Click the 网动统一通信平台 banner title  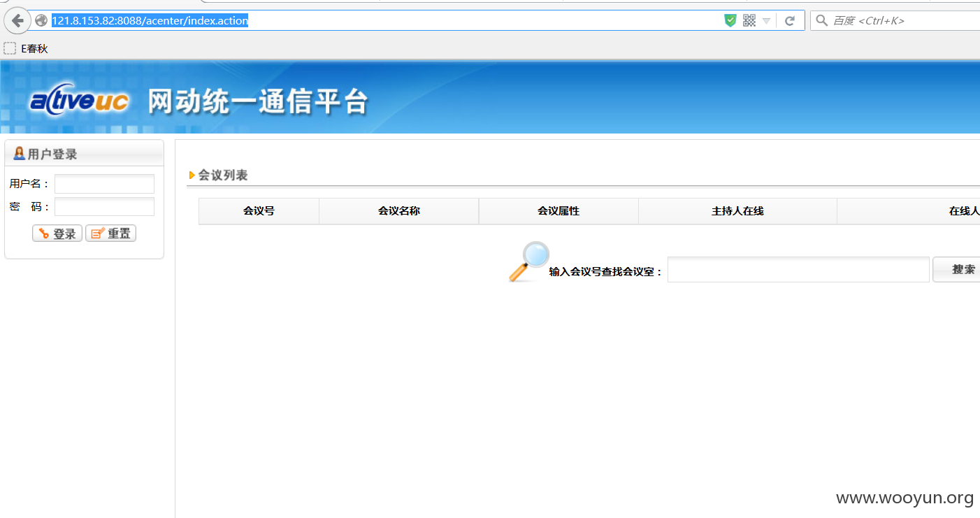pos(258,102)
